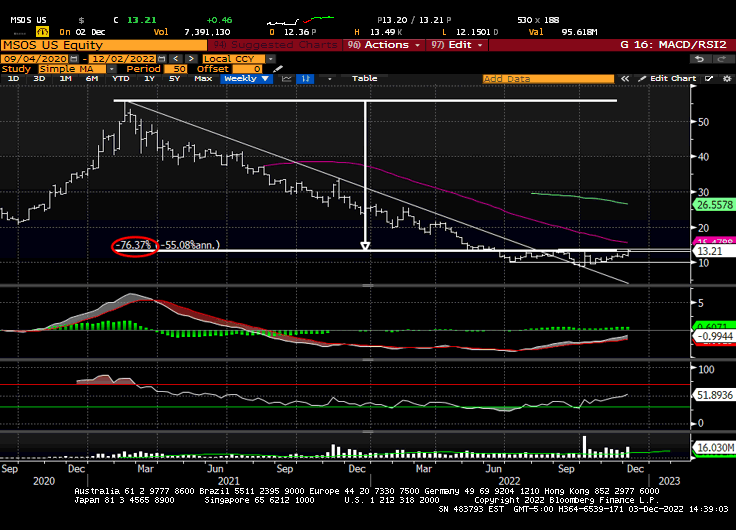
Task: Click the undo arrow button
Action: (699, 59)
